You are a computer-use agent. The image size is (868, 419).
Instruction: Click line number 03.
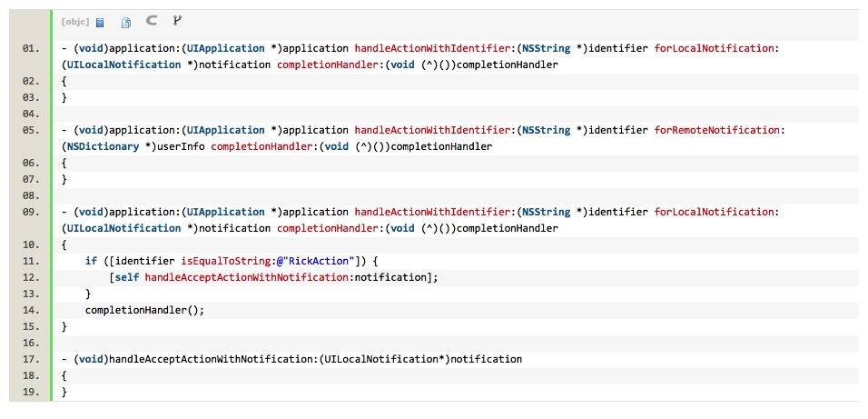coord(32,97)
